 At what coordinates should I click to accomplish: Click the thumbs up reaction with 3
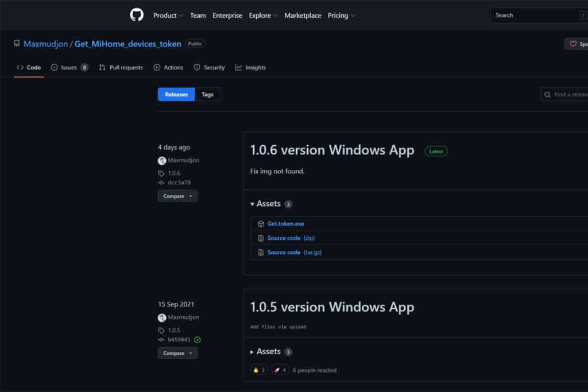tap(259, 370)
